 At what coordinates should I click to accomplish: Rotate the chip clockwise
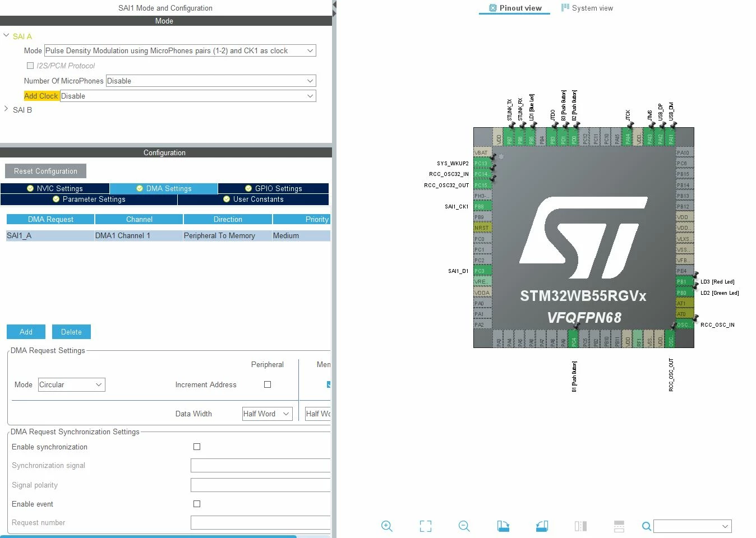coord(503,526)
